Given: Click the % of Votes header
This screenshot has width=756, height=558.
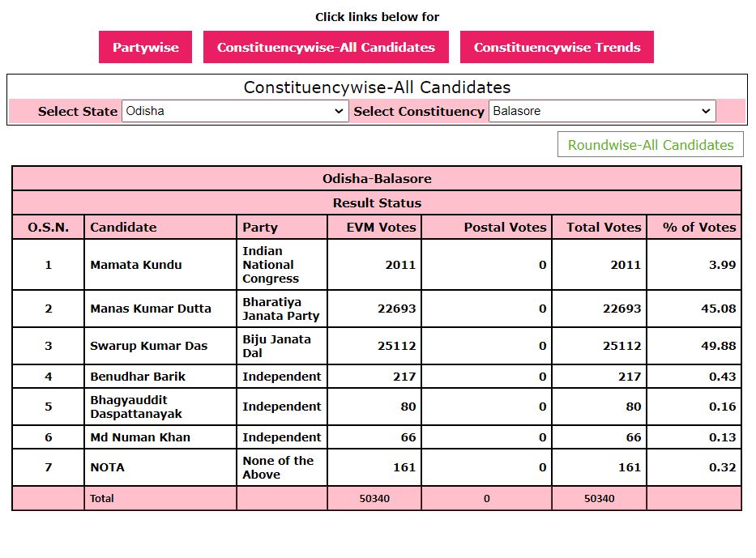Looking at the screenshot, I should [698, 228].
